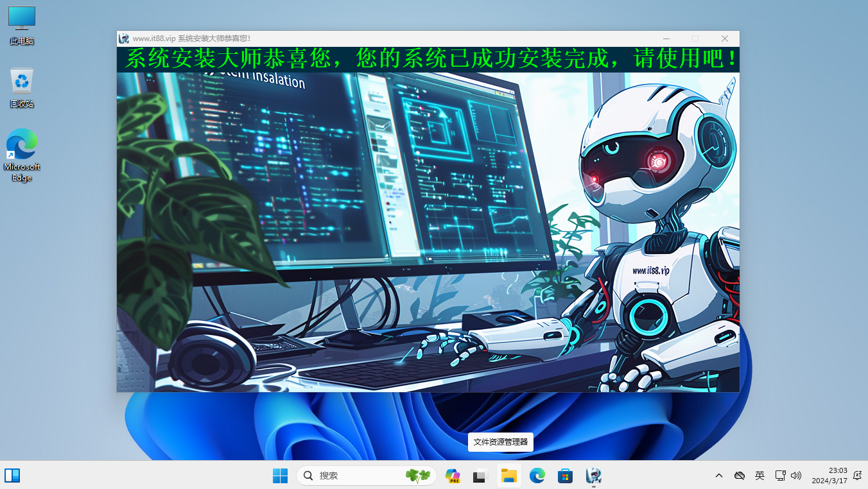Open Task View on the taskbar
868x489 pixels.
coord(480,476)
